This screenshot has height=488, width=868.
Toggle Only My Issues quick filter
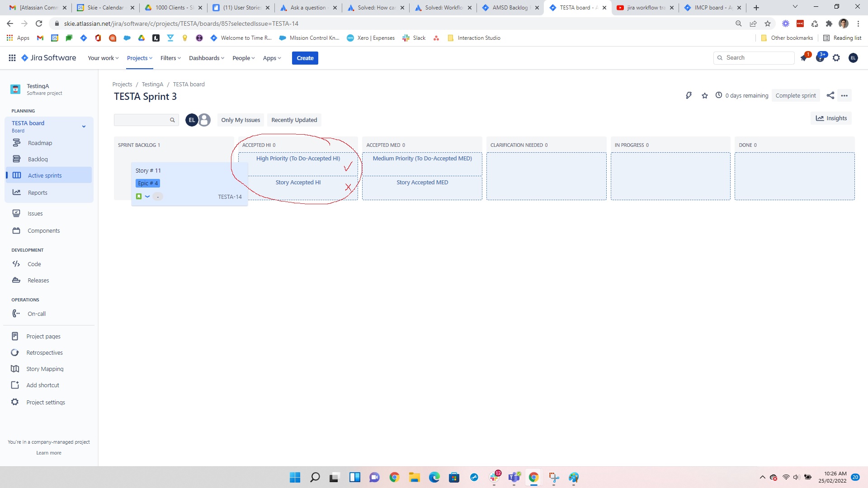pyautogui.click(x=241, y=120)
